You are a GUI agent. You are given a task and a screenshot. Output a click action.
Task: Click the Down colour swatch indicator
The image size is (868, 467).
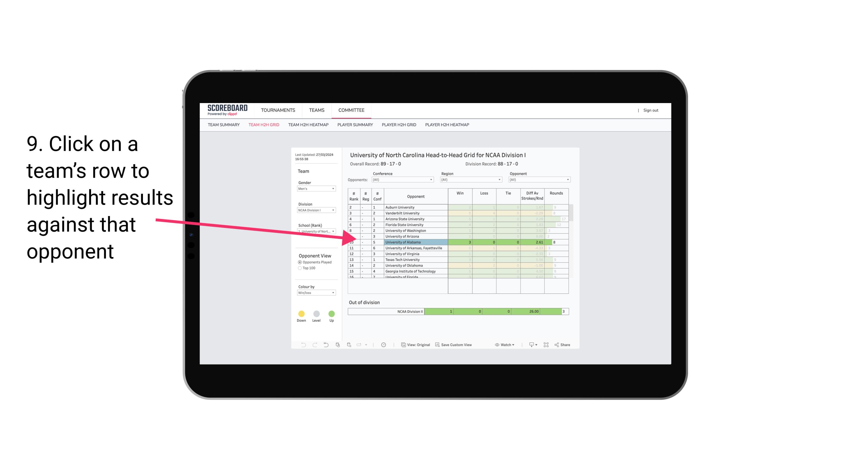click(x=301, y=314)
